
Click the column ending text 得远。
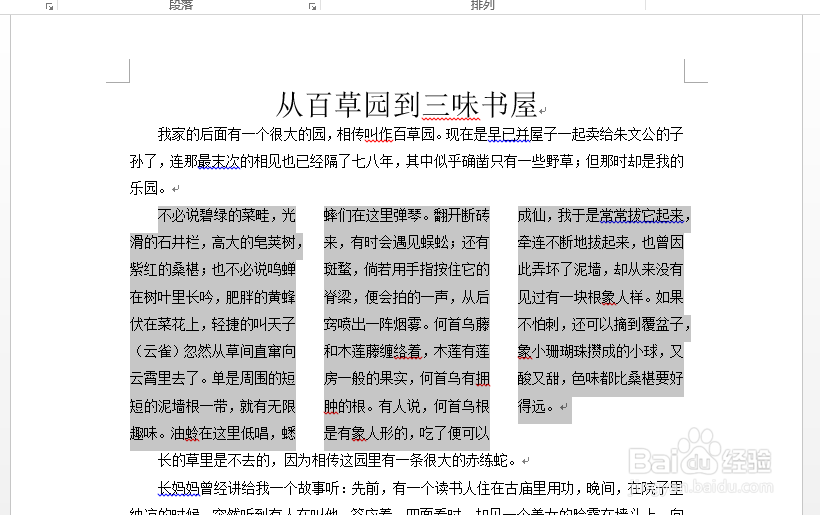click(537, 406)
